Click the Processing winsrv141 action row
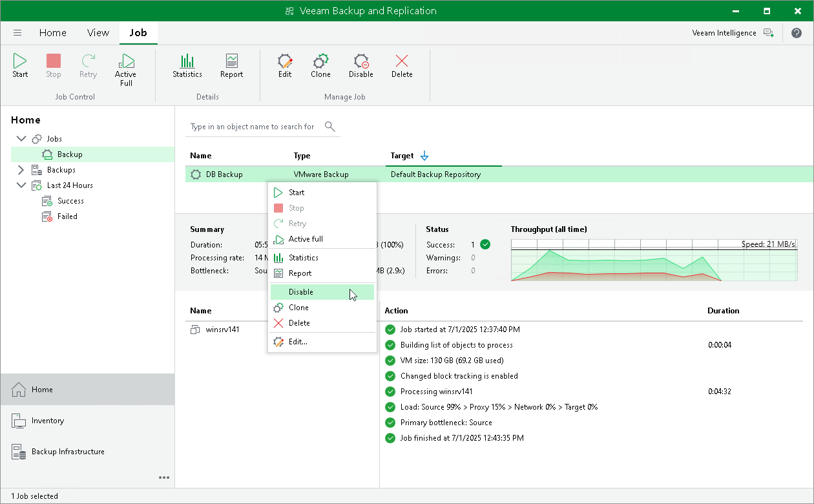The width and height of the screenshot is (814, 504). pos(437,392)
